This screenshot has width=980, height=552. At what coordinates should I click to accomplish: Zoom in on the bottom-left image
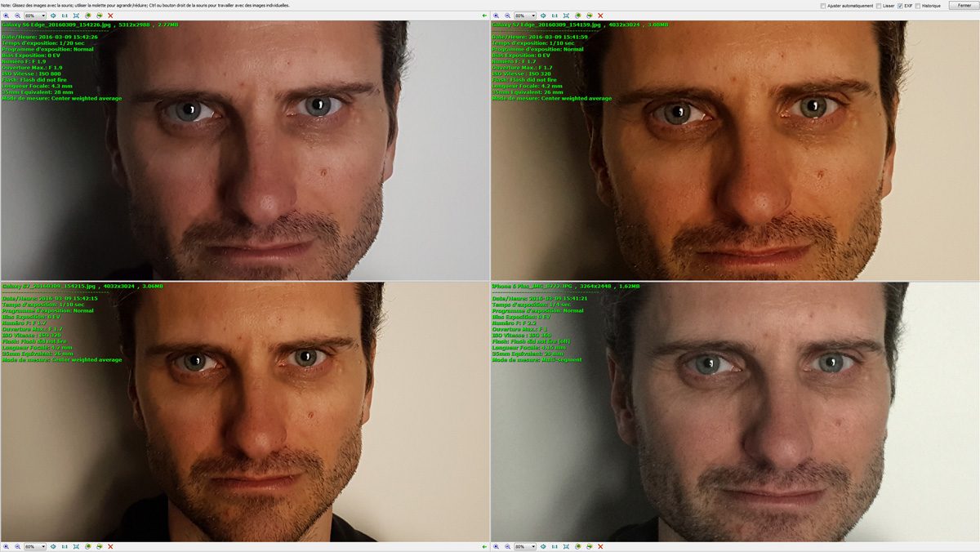pos(6,546)
